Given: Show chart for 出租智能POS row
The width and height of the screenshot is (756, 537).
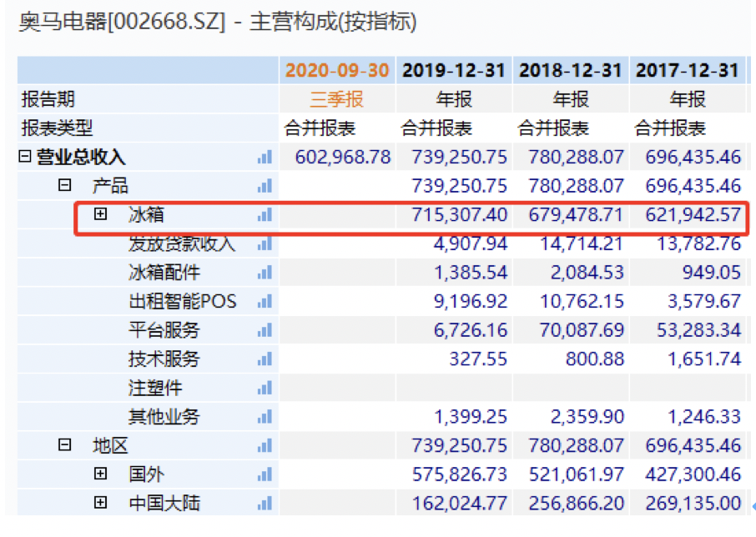Looking at the screenshot, I should click(x=265, y=301).
